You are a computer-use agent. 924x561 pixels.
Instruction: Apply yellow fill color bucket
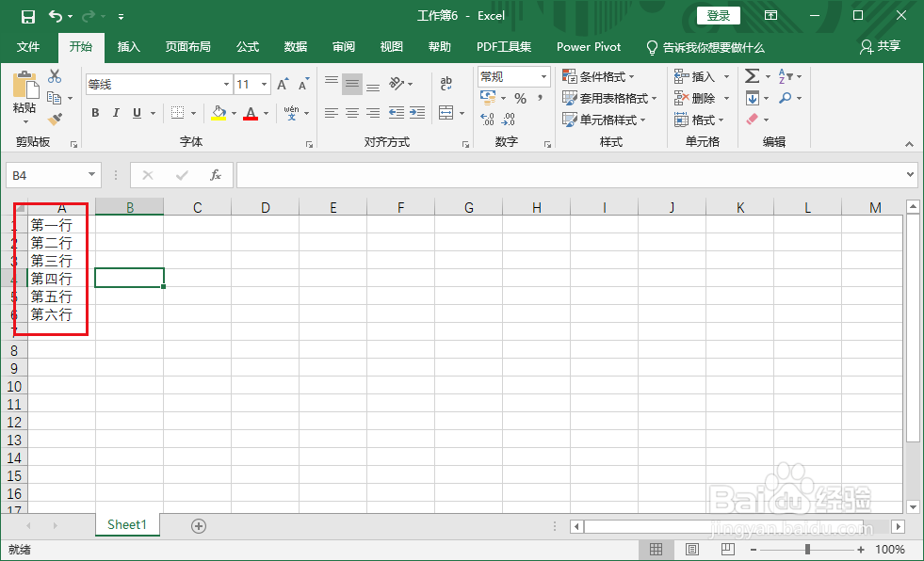click(x=219, y=112)
